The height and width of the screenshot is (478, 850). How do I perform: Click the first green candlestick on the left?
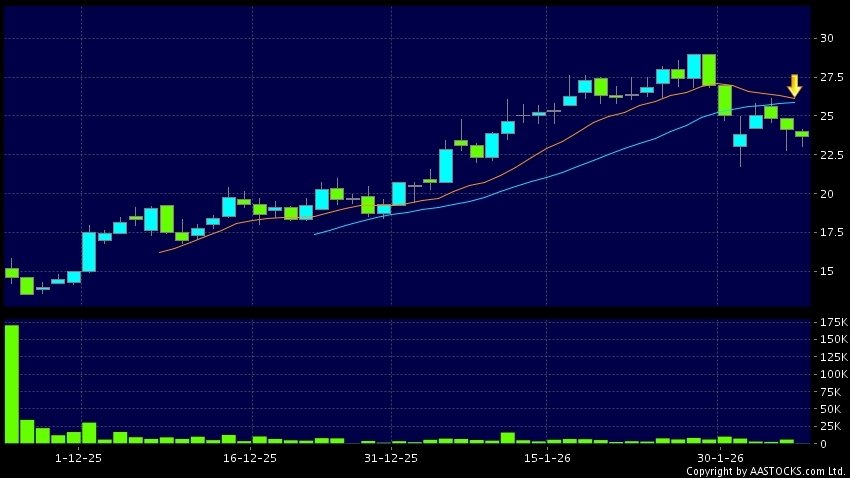point(12,272)
